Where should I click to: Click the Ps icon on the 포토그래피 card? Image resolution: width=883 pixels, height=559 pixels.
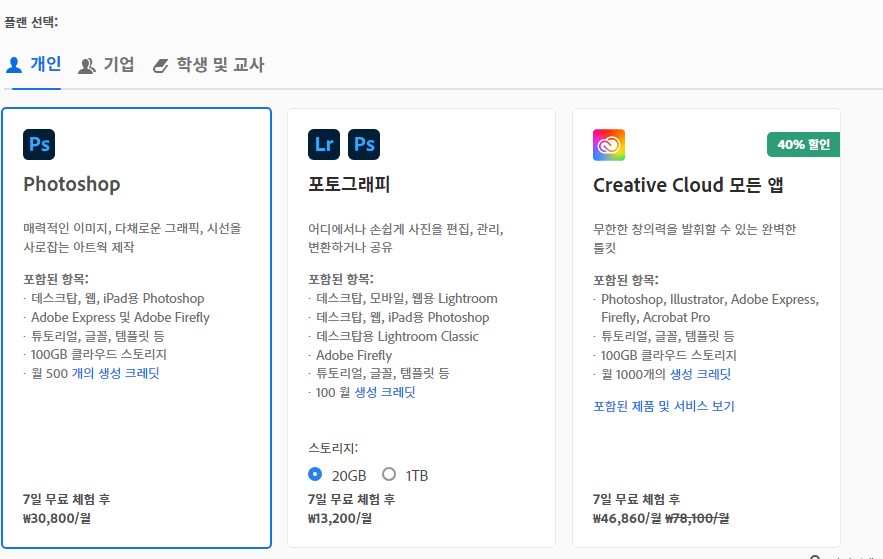tap(364, 144)
